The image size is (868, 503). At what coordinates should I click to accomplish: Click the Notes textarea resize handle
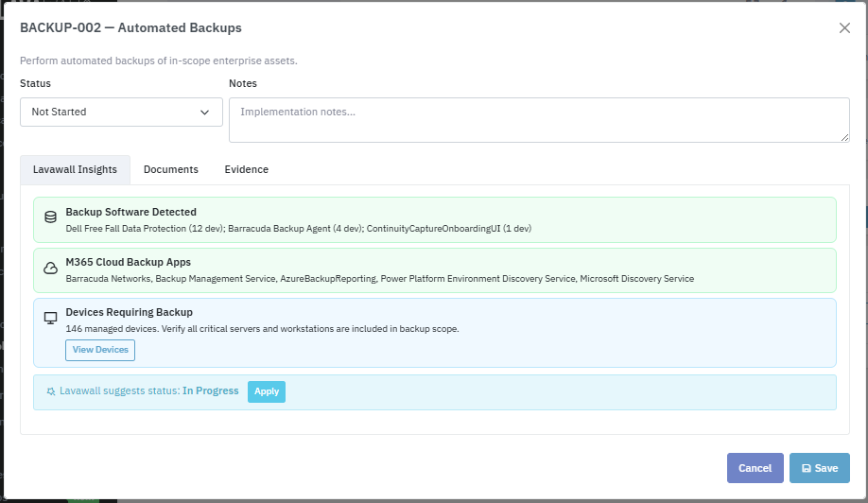(x=844, y=138)
